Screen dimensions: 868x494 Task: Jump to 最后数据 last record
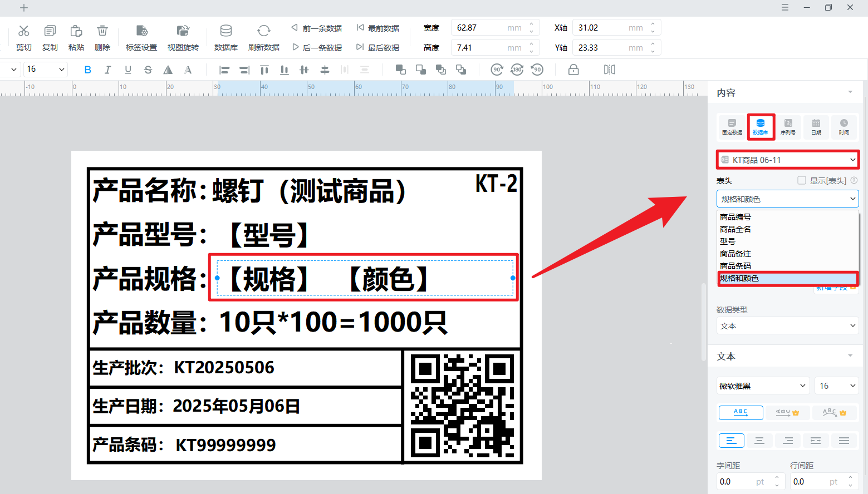378,48
